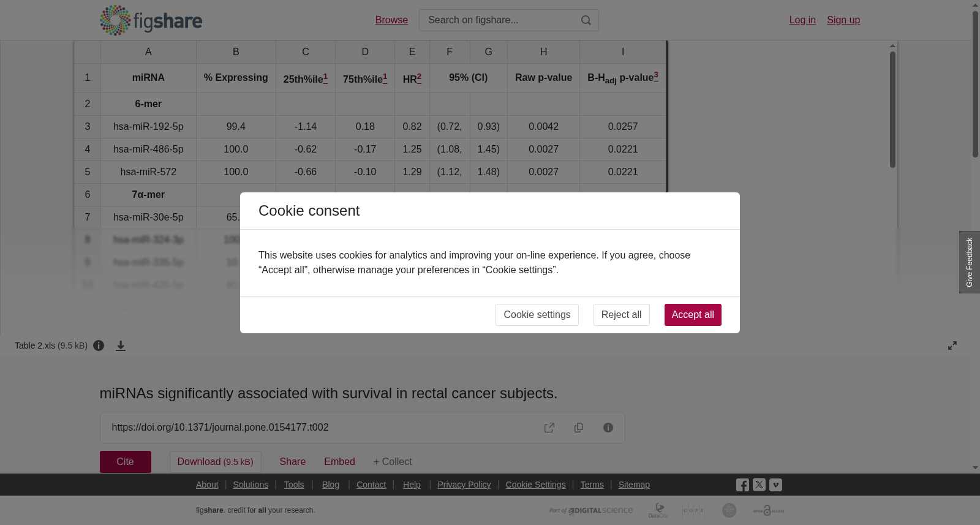Click the table preview vertical scrollbar
Screen dimensions: 980x525
coord(893,110)
